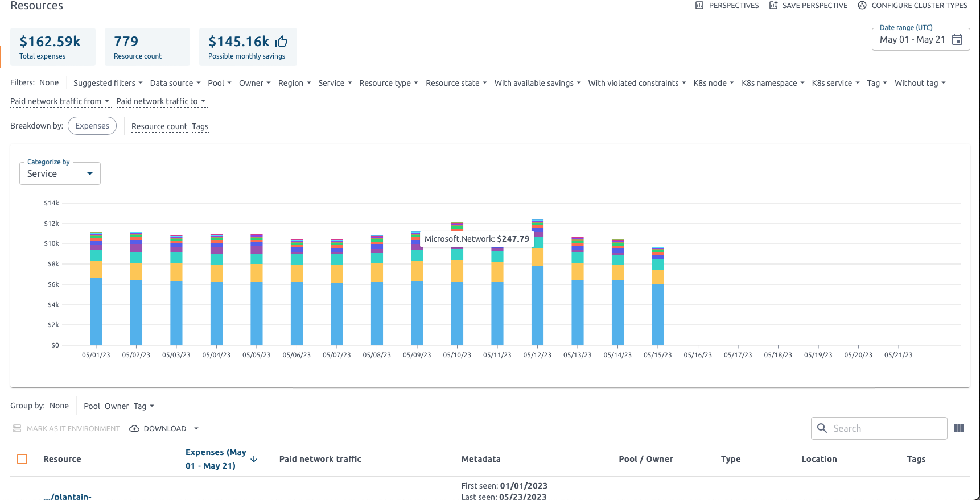Click the Total expenses $162.59k card
The height and width of the screenshot is (500, 980).
pos(53,47)
